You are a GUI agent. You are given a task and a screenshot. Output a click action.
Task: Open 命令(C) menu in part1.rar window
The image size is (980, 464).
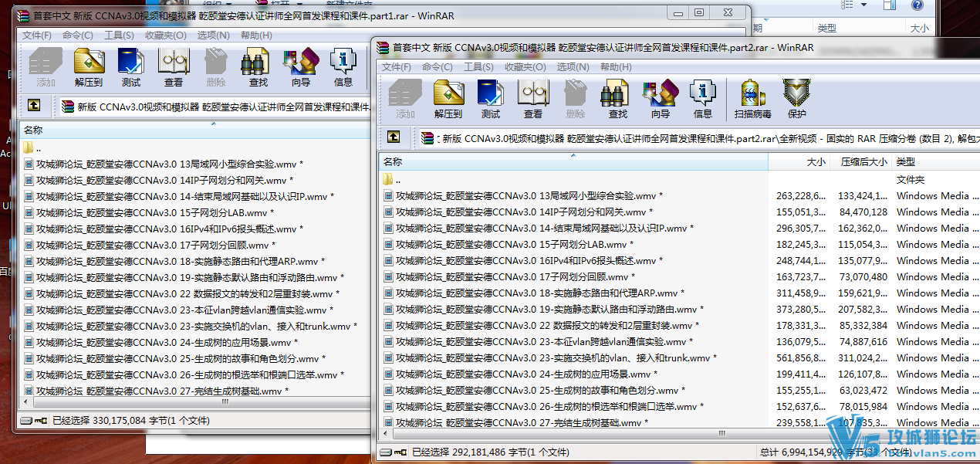(78, 35)
